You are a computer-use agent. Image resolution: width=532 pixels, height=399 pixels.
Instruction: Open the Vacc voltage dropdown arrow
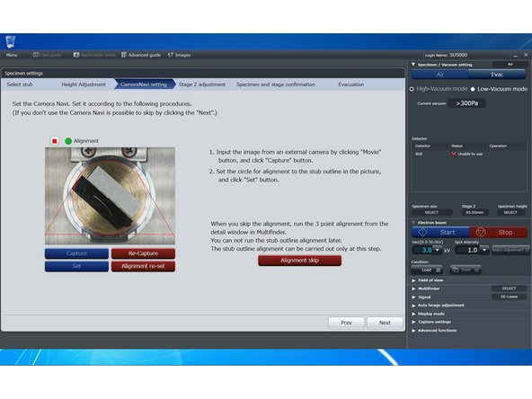[x=438, y=251]
